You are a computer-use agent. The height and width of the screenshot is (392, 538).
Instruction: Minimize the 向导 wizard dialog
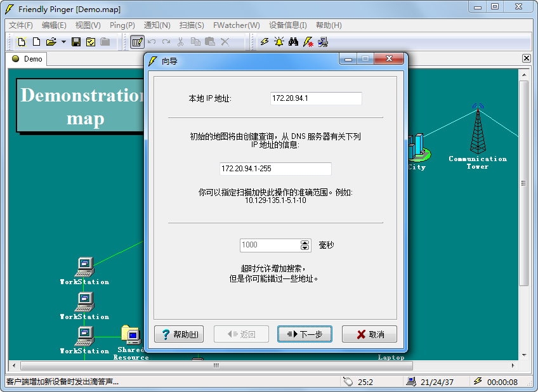pyautogui.click(x=348, y=59)
